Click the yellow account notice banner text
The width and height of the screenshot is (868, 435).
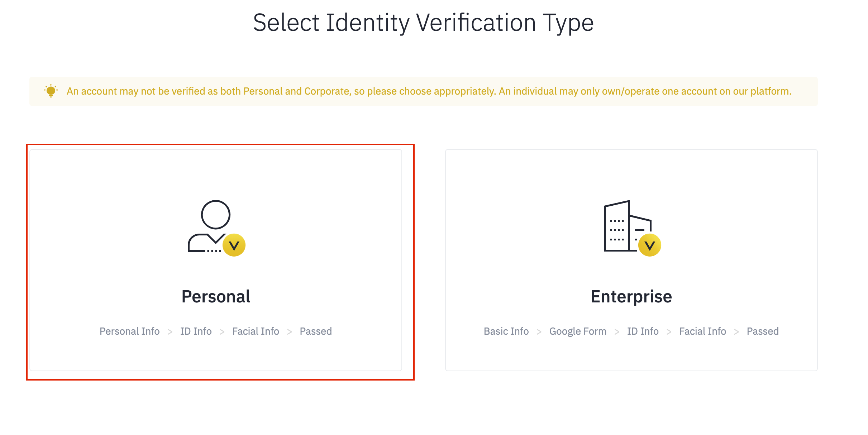click(429, 91)
